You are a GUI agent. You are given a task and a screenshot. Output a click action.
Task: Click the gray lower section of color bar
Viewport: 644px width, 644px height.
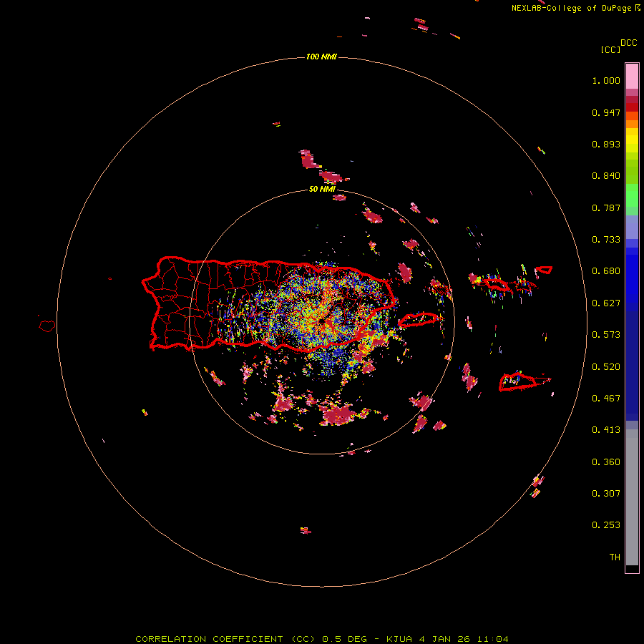(632, 497)
